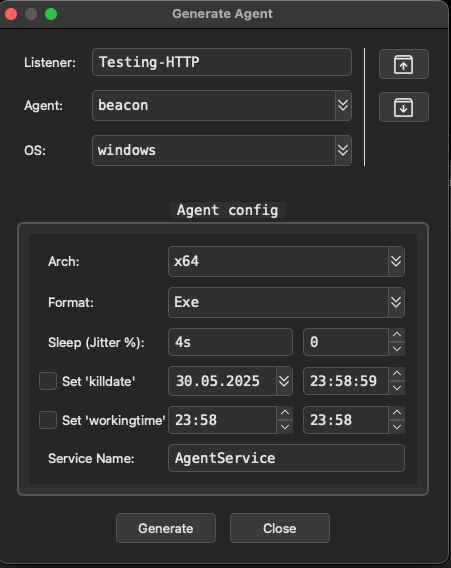The width and height of the screenshot is (451, 568).
Task: Increase killdate time using up arrow
Action: (x=397, y=373)
